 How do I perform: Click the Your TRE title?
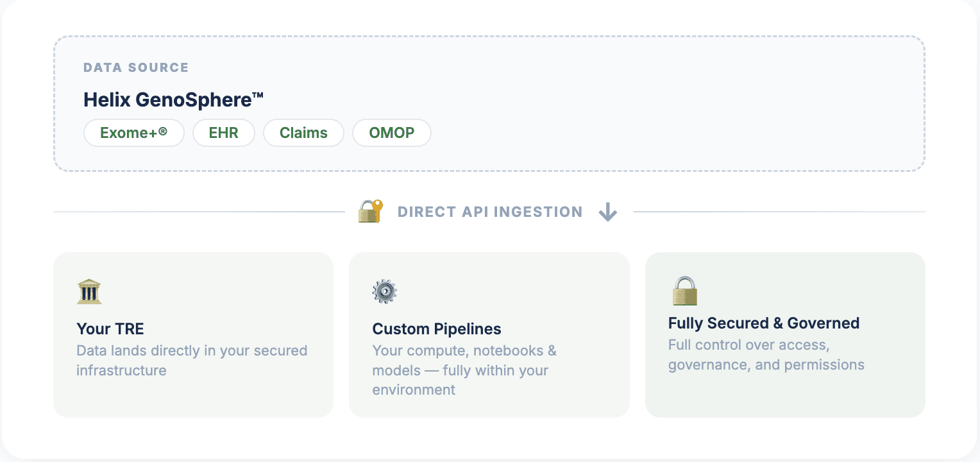point(110,329)
